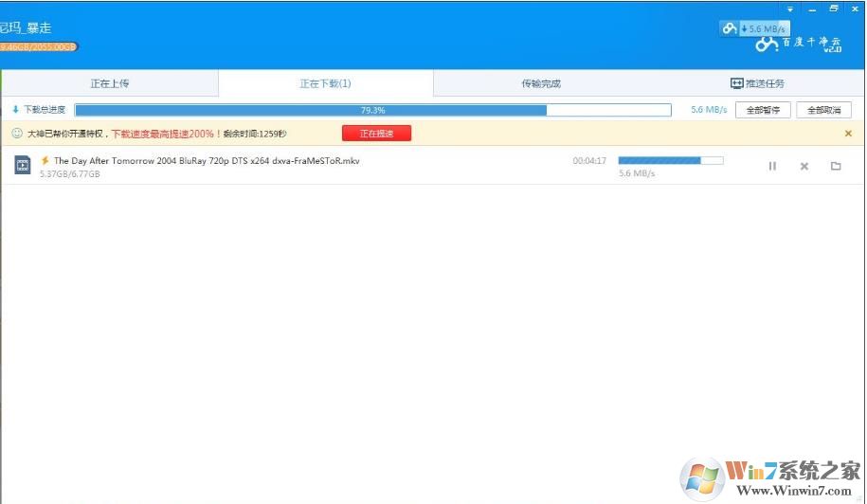867x504 pixels.
Task: Click the 5.6 MB/s speed under file progress bar
Action: click(x=637, y=173)
